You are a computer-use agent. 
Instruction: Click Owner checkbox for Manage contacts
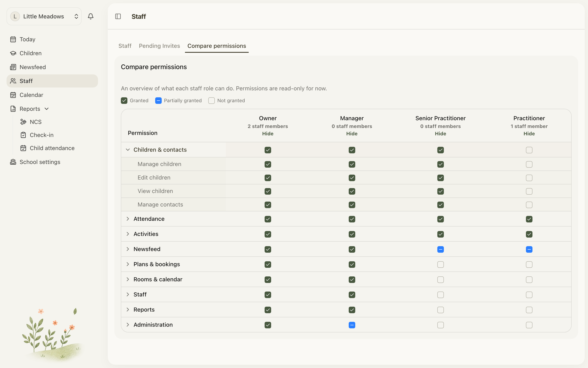268,205
